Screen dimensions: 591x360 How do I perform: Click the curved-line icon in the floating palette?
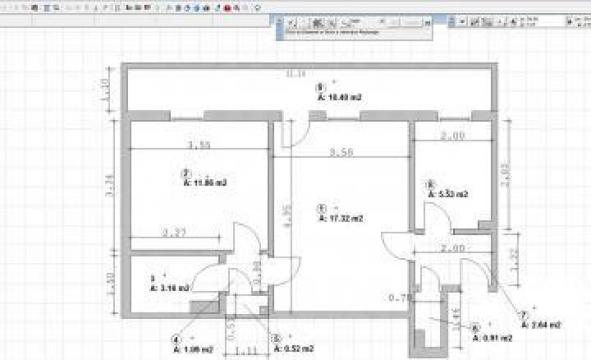345,24
